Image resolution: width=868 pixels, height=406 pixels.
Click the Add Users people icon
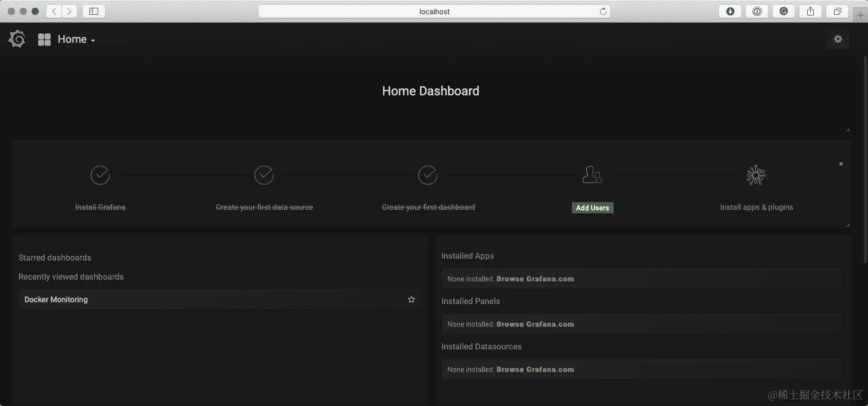[592, 175]
